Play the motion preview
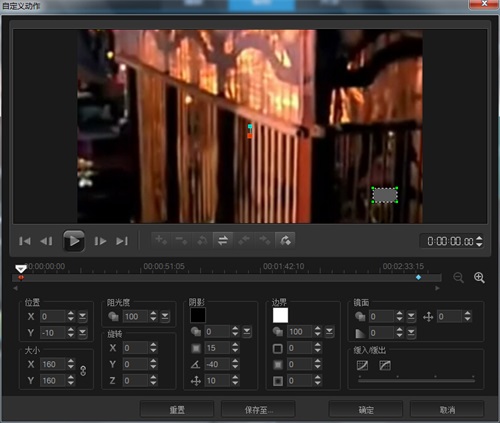 [73, 241]
